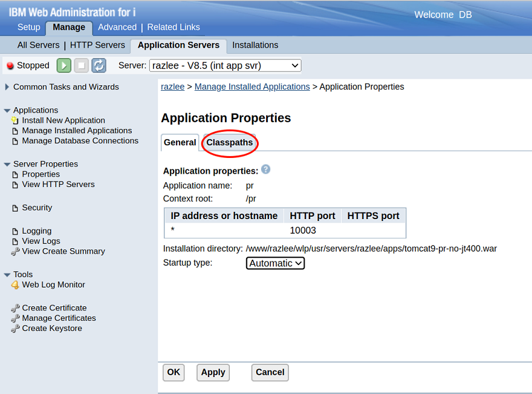Collapse the Server Properties section
This screenshot has width=532, height=394.
point(7,164)
